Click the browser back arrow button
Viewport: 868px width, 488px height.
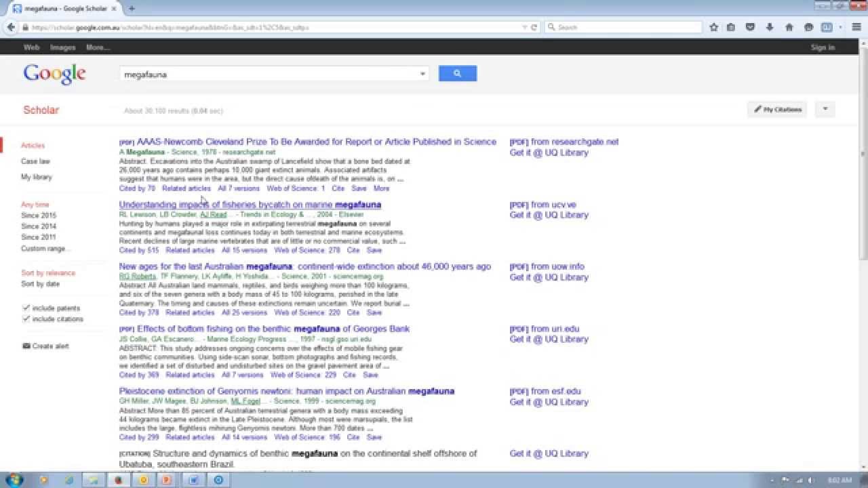(x=11, y=27)
